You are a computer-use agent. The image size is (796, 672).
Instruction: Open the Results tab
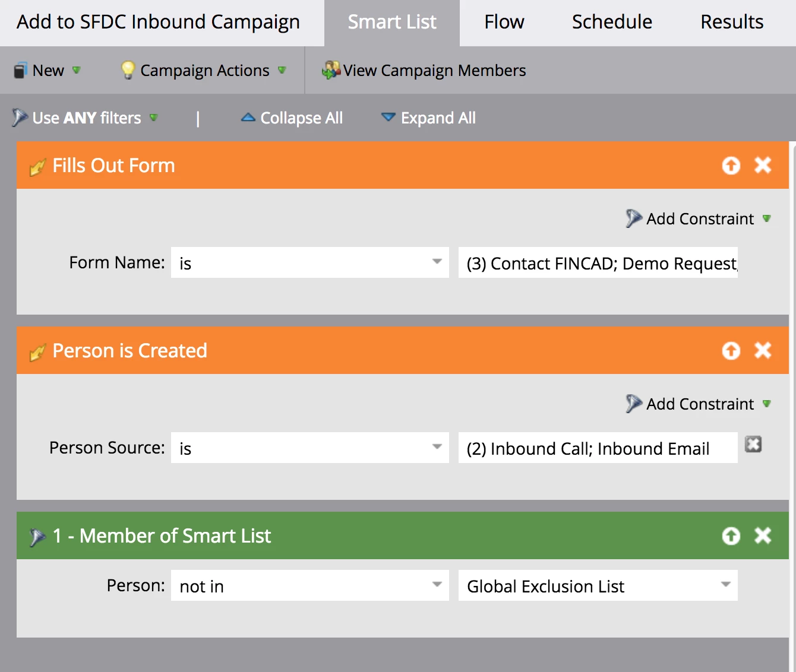point(731,23)
